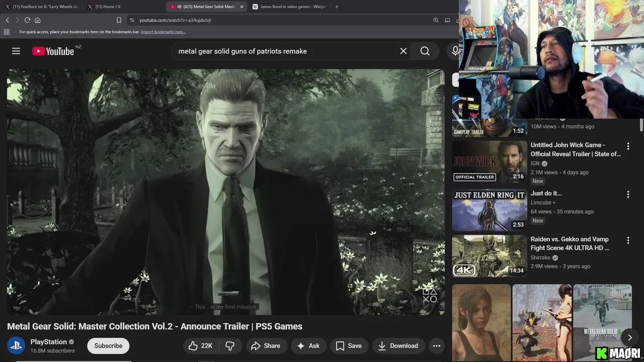Open options menu for Just do it video
644x362 pixels.
628,194
